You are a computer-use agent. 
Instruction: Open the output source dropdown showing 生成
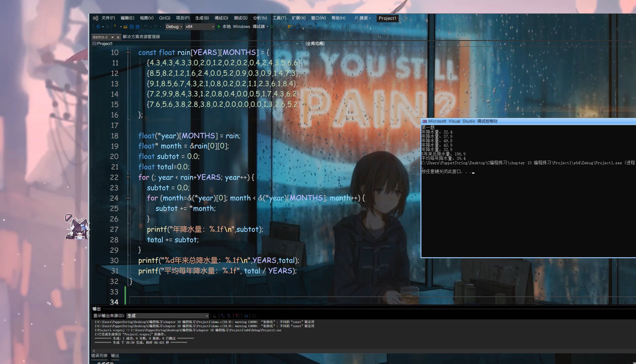(x=168, y=316)
